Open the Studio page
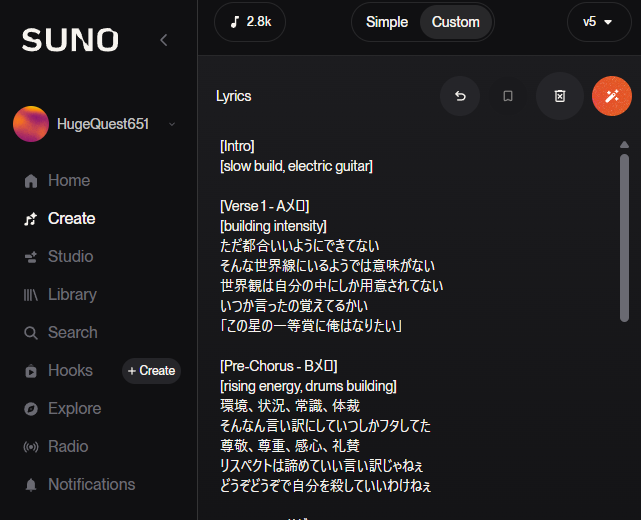This screenshot has width=641, height=520. (70, 257)
